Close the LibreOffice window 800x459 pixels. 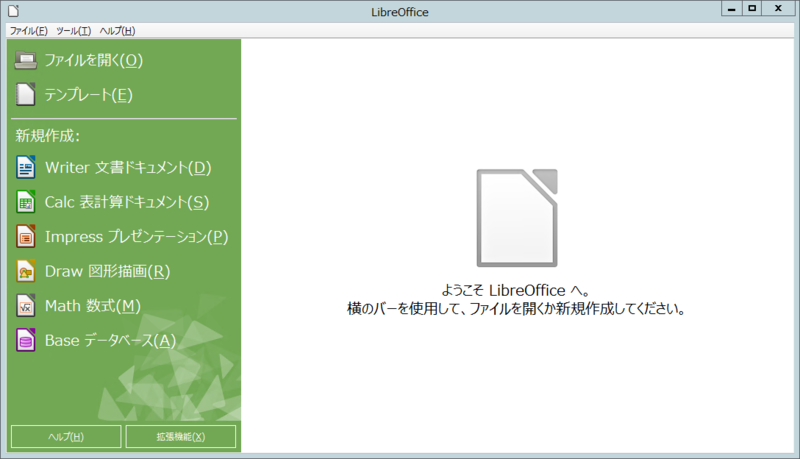click(x=778, y=8)
